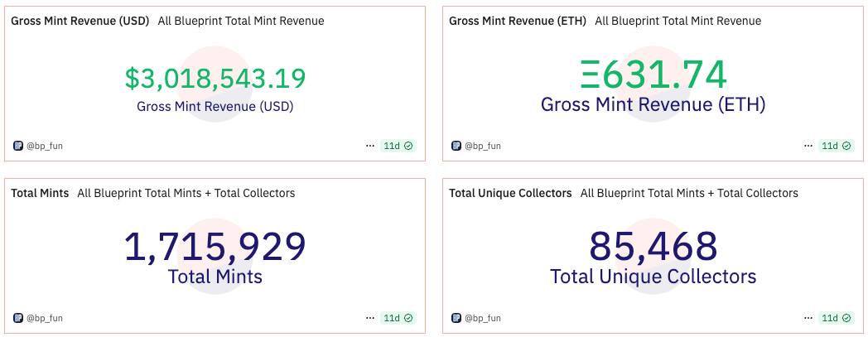Open the @bp_fun author link under Total Mints
The height and width of the screenshot is (337, 868).
pyautogui.click(x=44, y=318)
